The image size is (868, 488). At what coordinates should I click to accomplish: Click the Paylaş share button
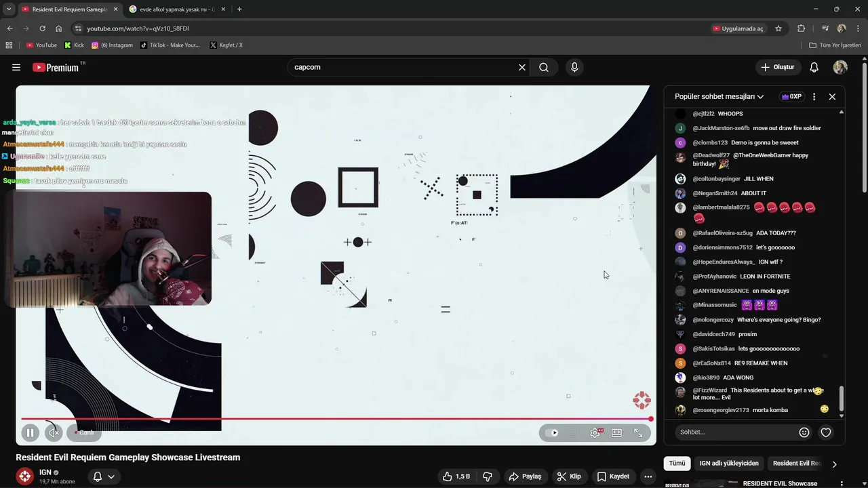pyautogui.click(x=525, y=476)
